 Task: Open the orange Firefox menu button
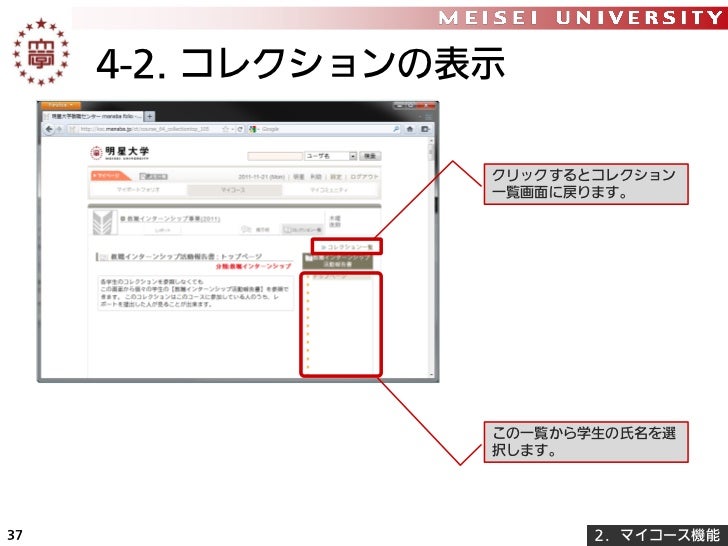click(60, 105)
